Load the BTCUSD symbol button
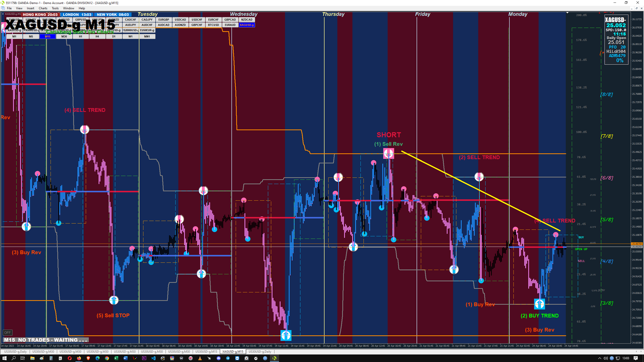 [213, 25]
